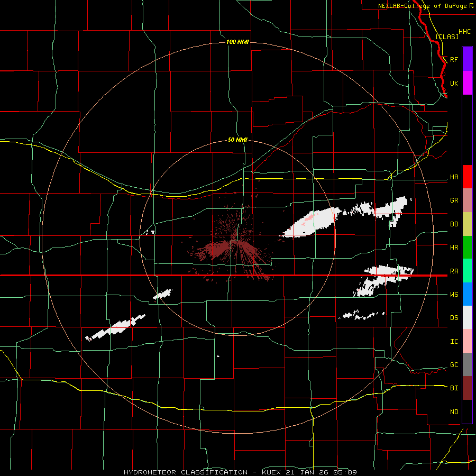The image size is (476, 476).
Task: Click the "BD" legend label
Action: click(x=454, y=224)
